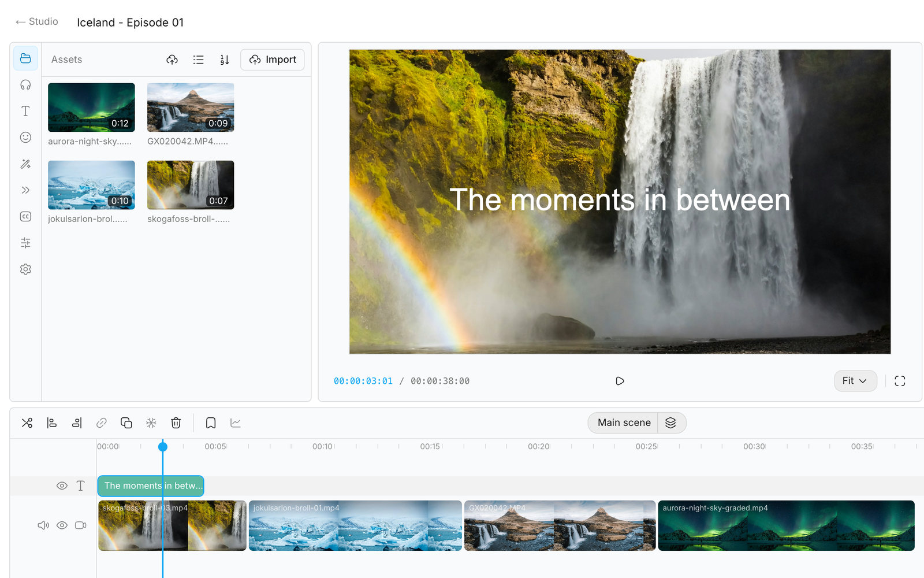Select the 'The moments in betw...' text clip
The width and height of the screenshot is (924, 578).
151,486
